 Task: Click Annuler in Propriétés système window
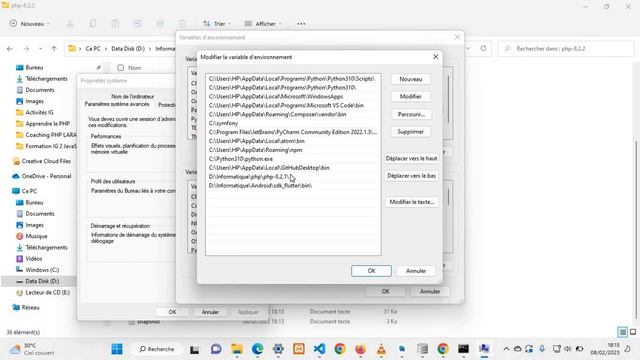click(210, 312)
